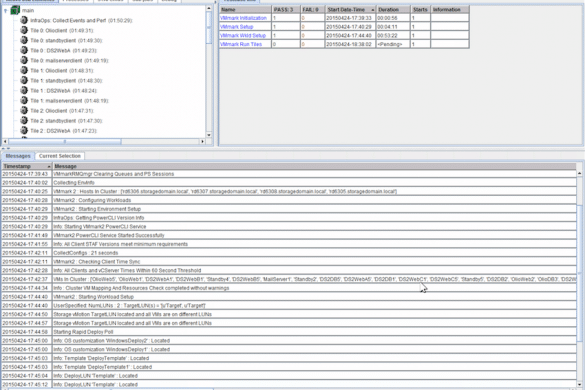
Task: Click the Tile 0 standbyclient process icon
Action: pos(24,40)
